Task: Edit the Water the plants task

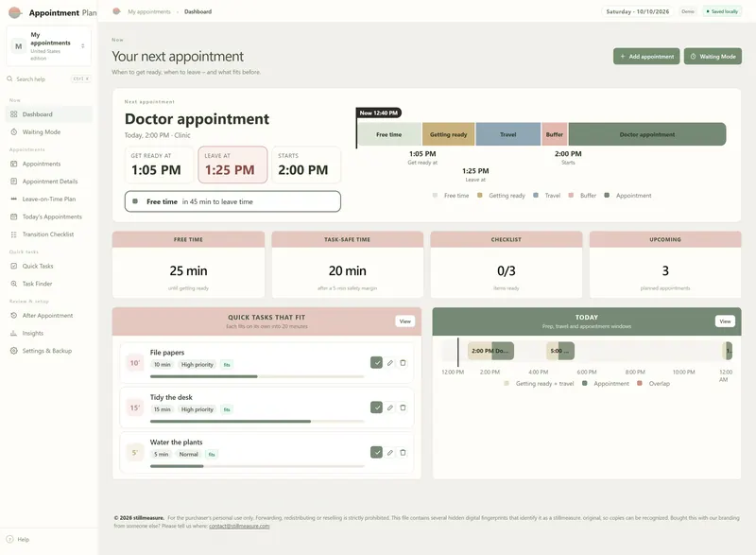Action: (390, 452)
